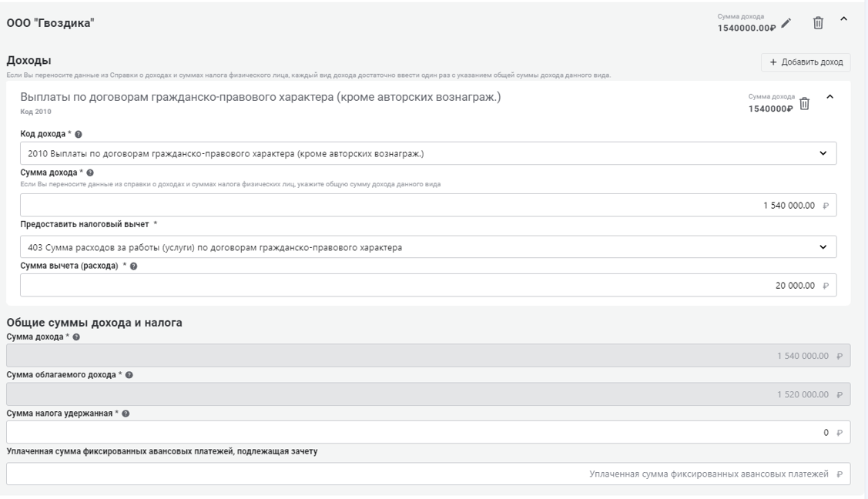
Task: Expand the Предоставить налоговый вычет dropdown
Action: 428,247
